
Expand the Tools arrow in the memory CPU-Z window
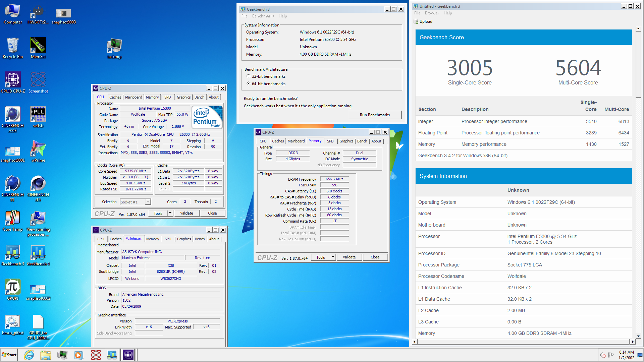pos(333,257)
